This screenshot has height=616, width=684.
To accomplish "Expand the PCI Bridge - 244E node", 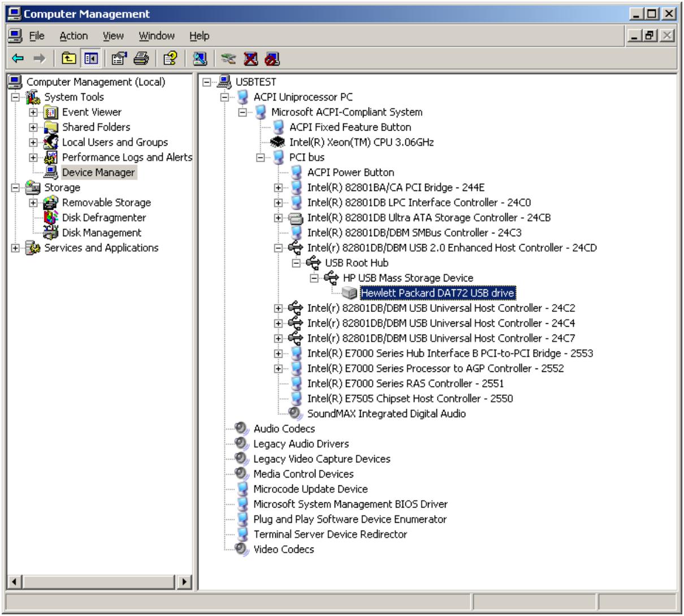I will (x=279, y=188).
